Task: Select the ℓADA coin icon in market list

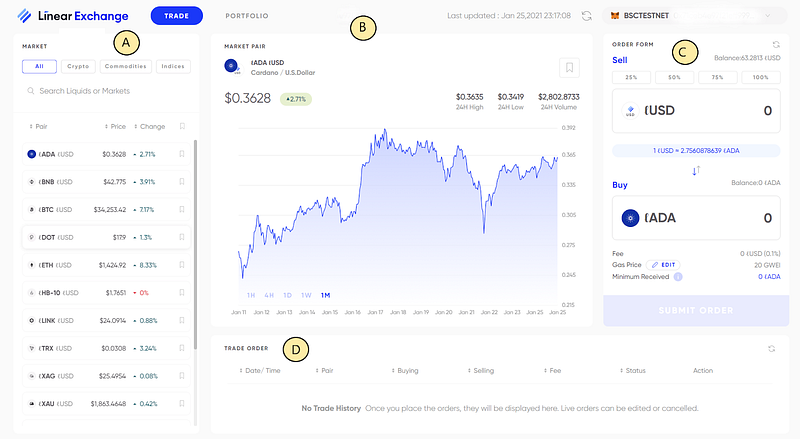Action: [x=32, y=154]
